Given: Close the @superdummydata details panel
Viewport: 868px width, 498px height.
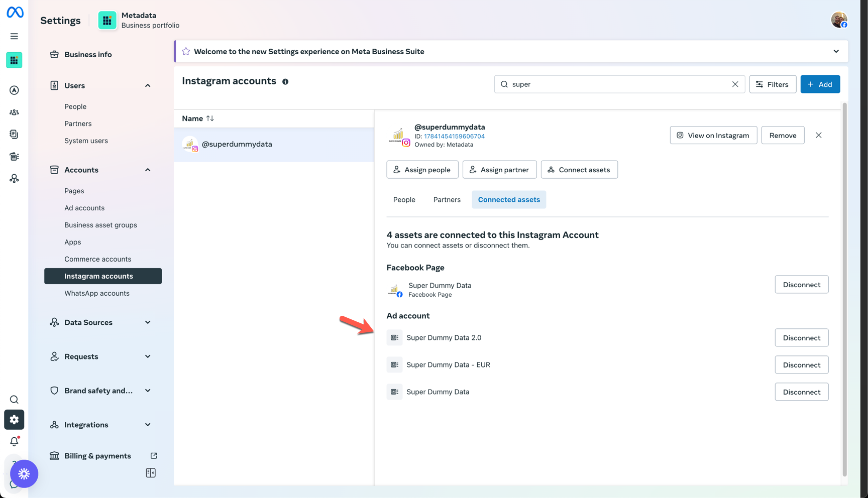Looking at the screenshot, I should click(818, 135).
